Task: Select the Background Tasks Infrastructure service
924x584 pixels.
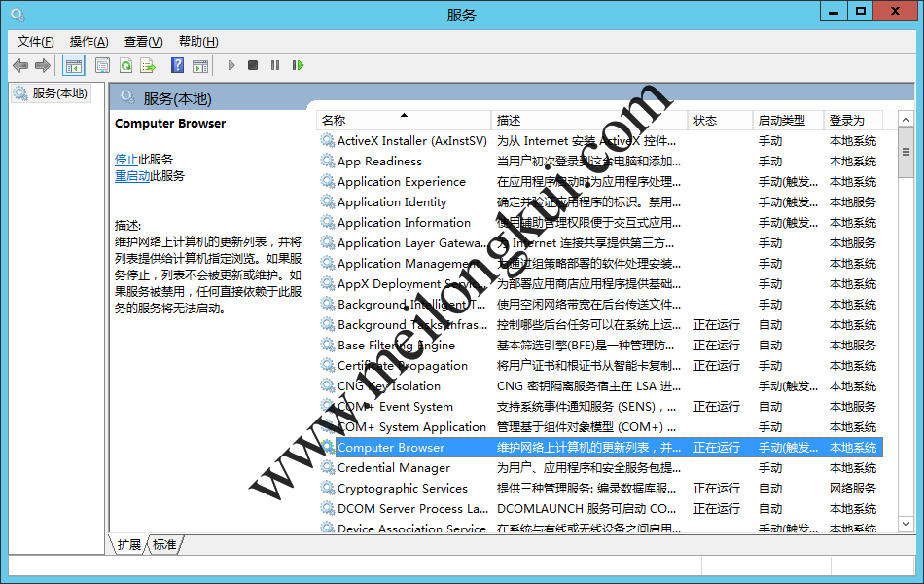Action: pos(412,324)
